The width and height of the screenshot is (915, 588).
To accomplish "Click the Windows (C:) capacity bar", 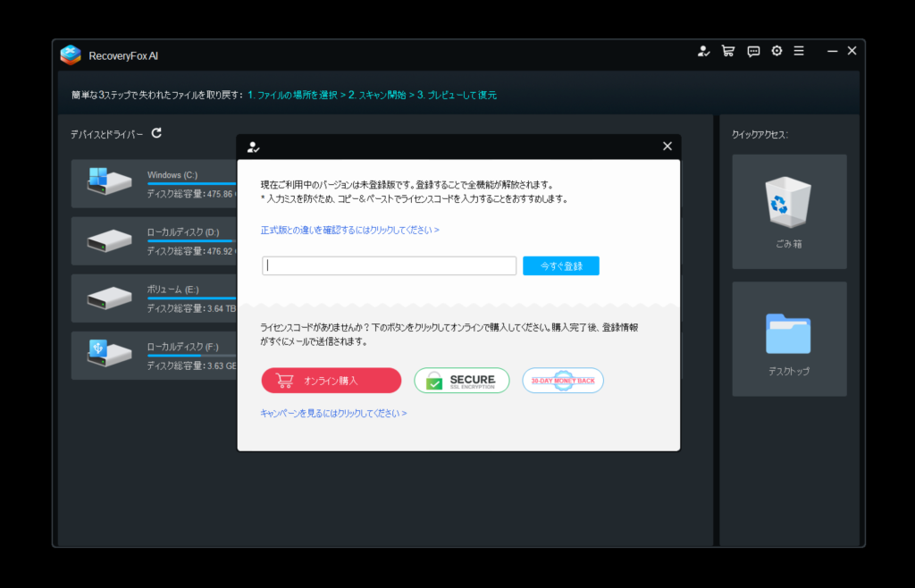I will (192, 184).
